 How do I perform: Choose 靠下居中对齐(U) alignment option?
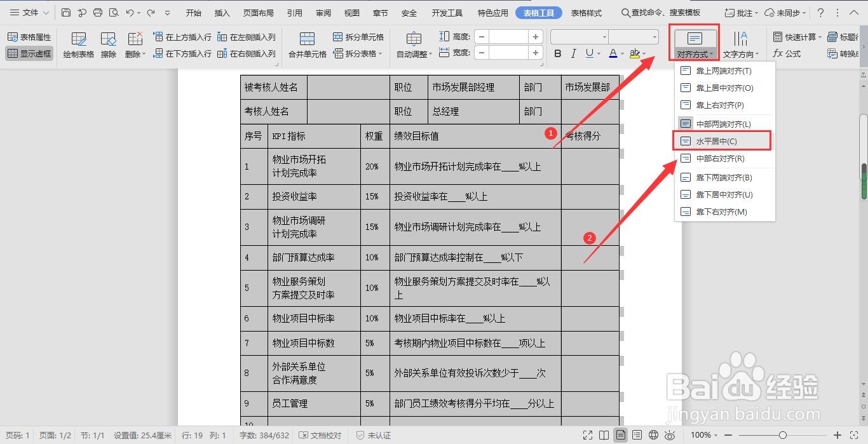[724, 194]
